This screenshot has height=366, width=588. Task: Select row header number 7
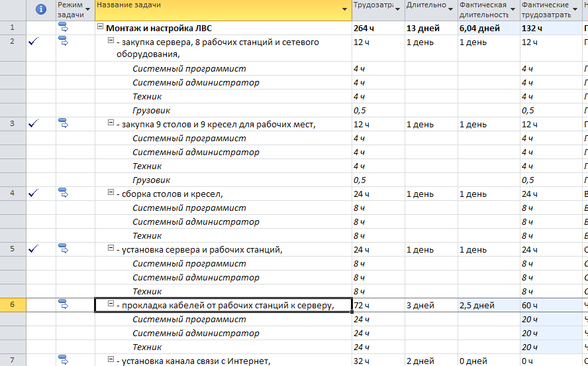click(13, 361)
